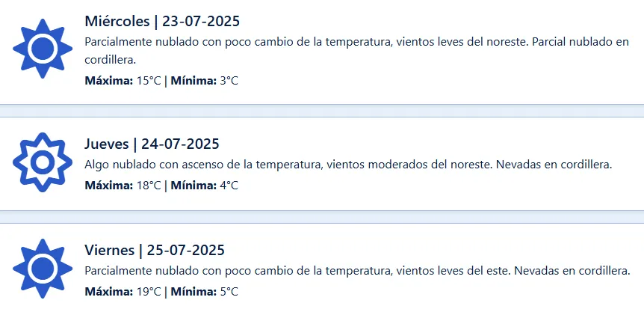
Task: Click the outlined sun icon for Jueves
Action: coord(43,162)
